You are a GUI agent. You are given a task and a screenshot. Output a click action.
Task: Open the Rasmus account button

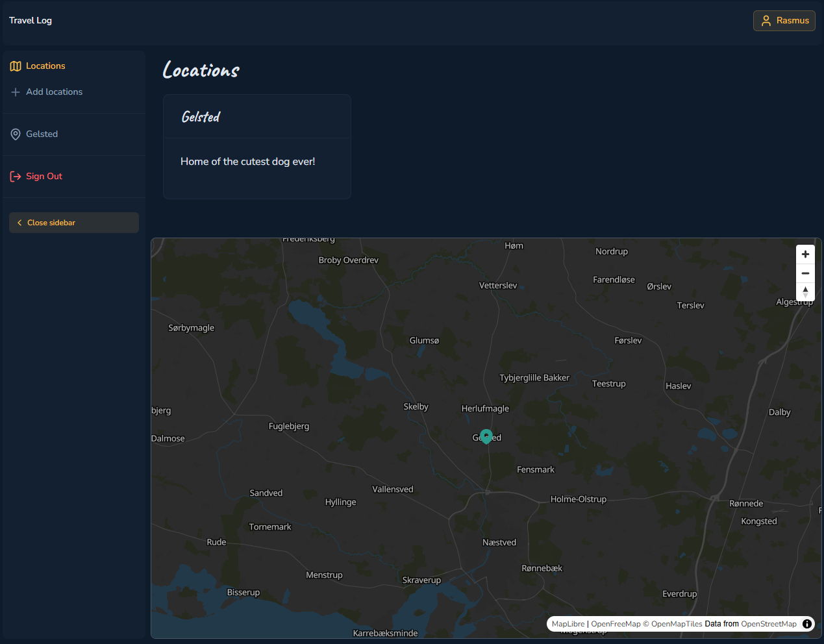point(784,20)
